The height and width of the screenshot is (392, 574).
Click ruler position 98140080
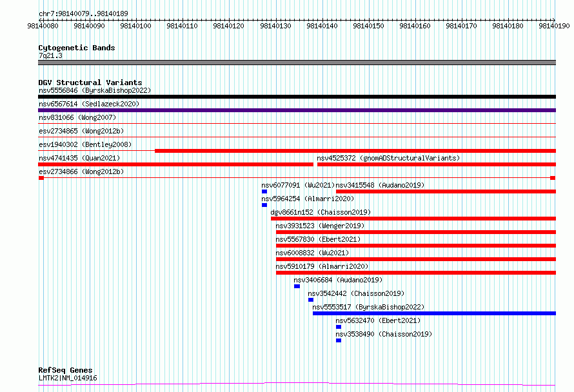click(x=43, y=26)
